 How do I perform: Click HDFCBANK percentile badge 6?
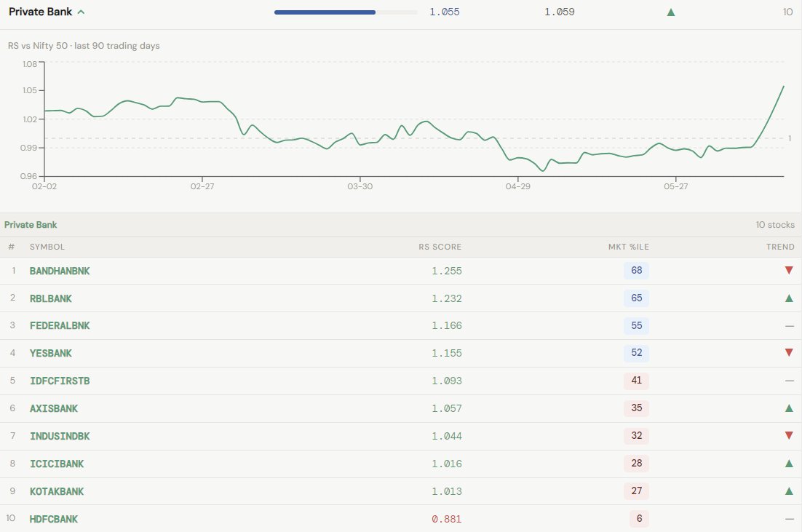(x=640, y=518)
